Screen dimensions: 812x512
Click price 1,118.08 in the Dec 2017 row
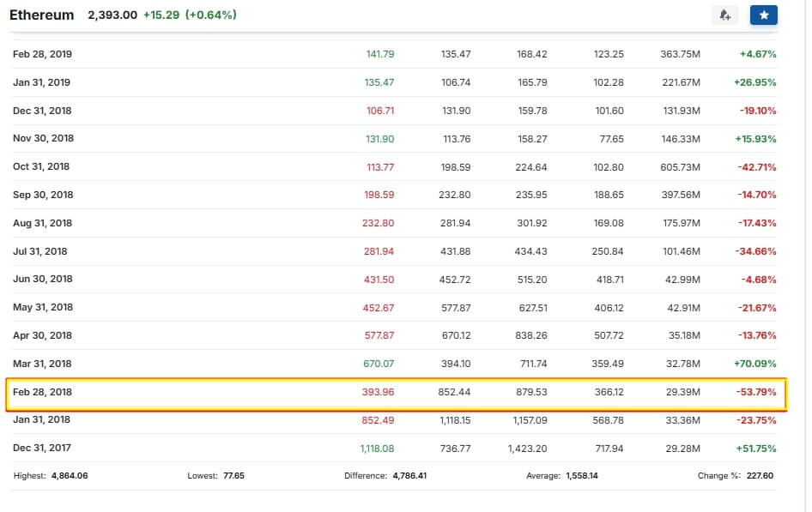376,448
